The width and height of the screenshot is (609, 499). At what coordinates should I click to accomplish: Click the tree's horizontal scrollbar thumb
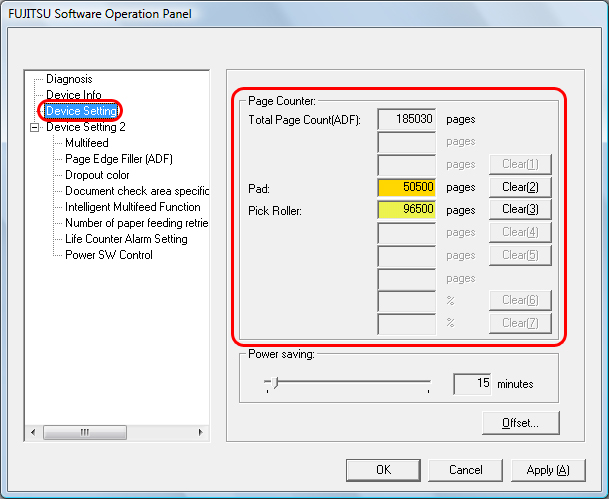click(85, 432)
